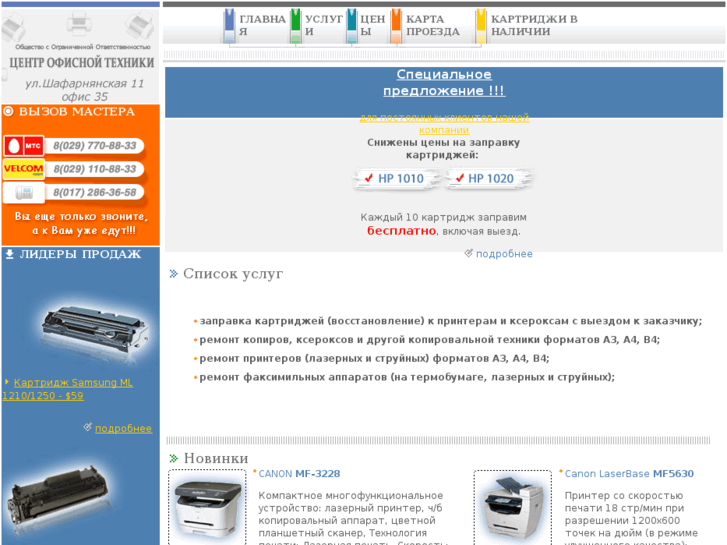The height and width of the screenshot is (545, 727).
Task: Click the ремонт принтеров service line
Action: (374, 358)
